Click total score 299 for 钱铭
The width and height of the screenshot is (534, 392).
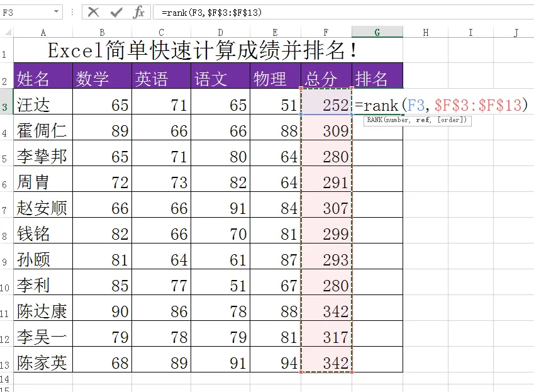pos(326,230)
